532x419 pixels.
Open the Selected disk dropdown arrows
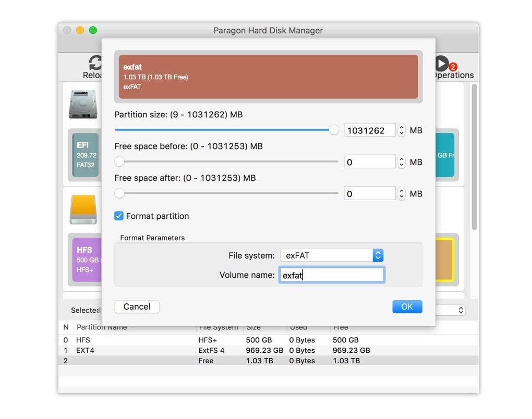coord(461,310)
